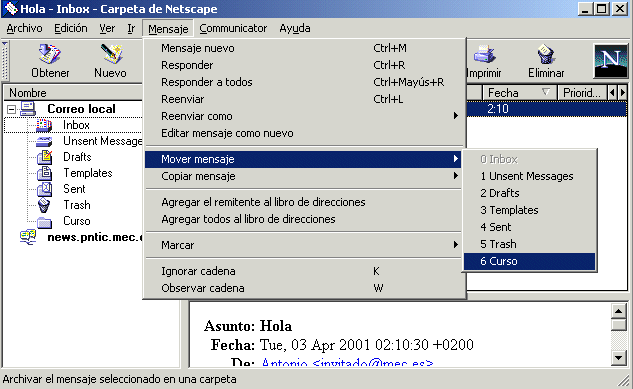
Task: Select the Inbox folder label in tree
Action: [76, 125]
